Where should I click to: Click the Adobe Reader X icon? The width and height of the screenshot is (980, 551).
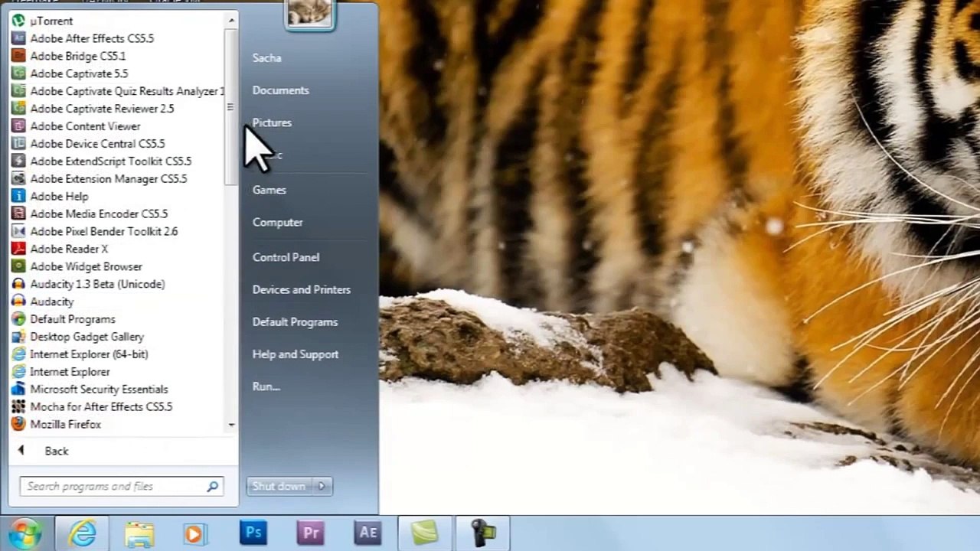click(x=18, y=249)
